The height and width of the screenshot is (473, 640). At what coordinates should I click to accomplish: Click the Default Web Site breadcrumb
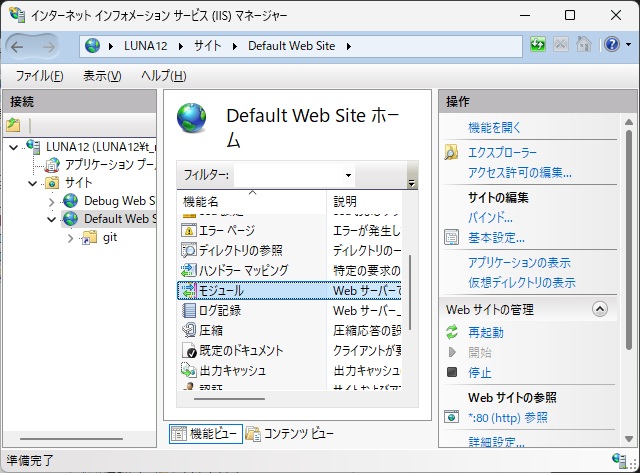291,46
